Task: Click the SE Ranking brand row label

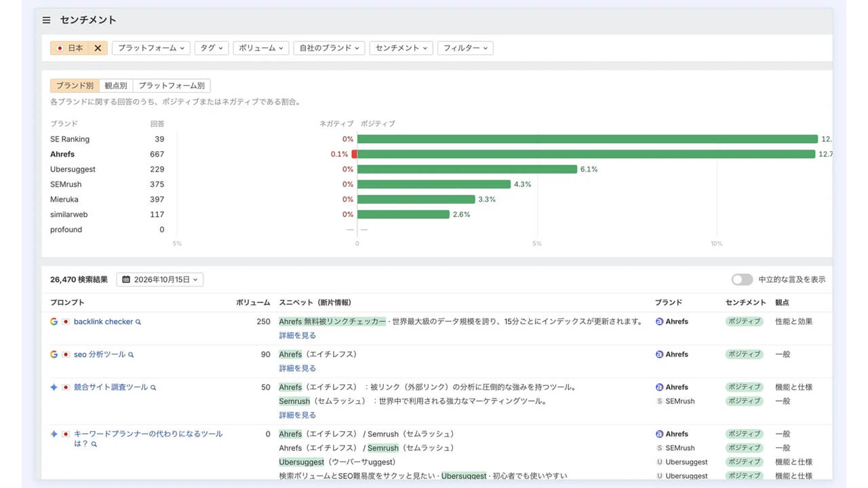Action: (x=70, y=139)
